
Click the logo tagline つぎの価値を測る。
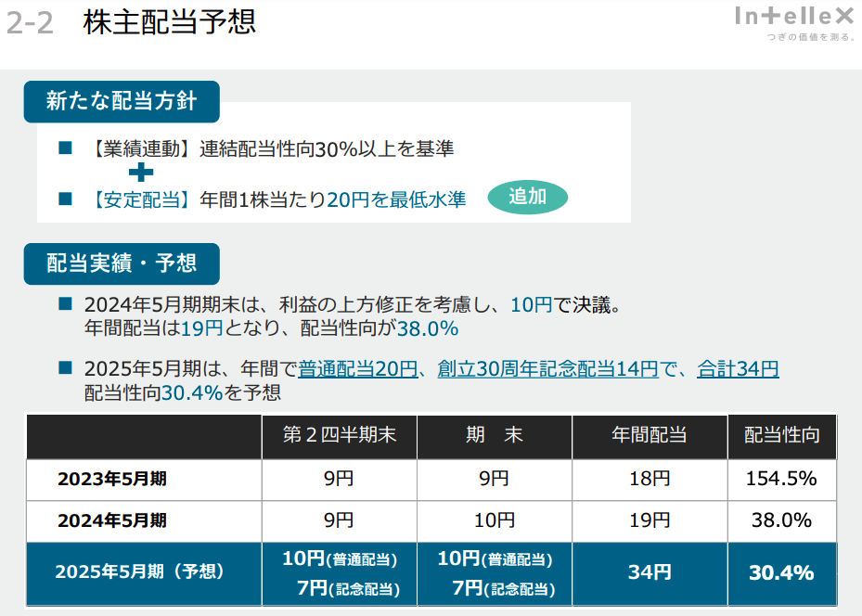pyautogui.click(x=811, y=37)
